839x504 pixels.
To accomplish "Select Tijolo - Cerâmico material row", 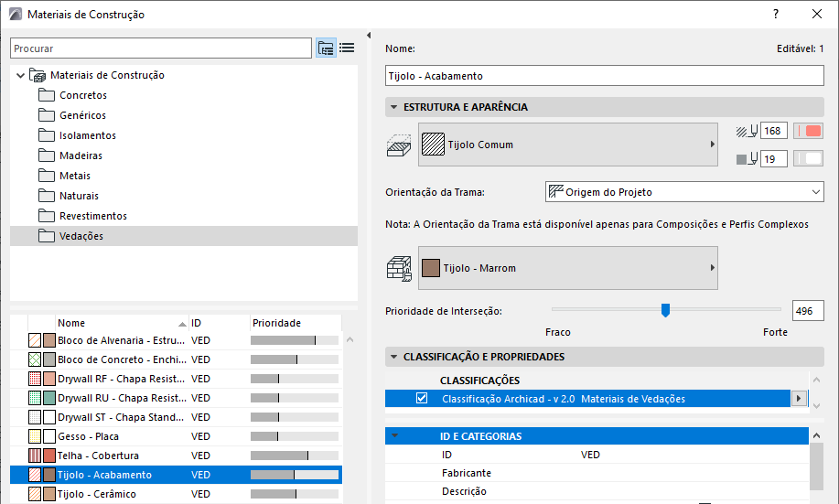I will coord(176,494).
